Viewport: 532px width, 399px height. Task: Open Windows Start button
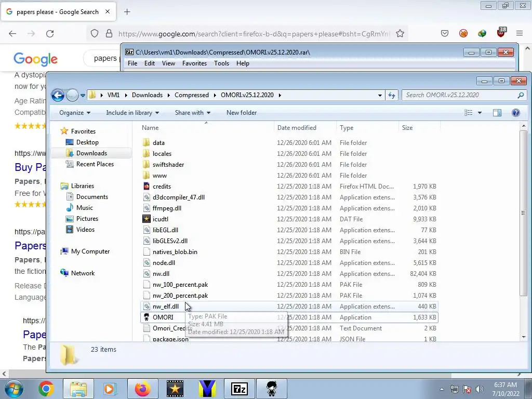(x=14, y=389)
